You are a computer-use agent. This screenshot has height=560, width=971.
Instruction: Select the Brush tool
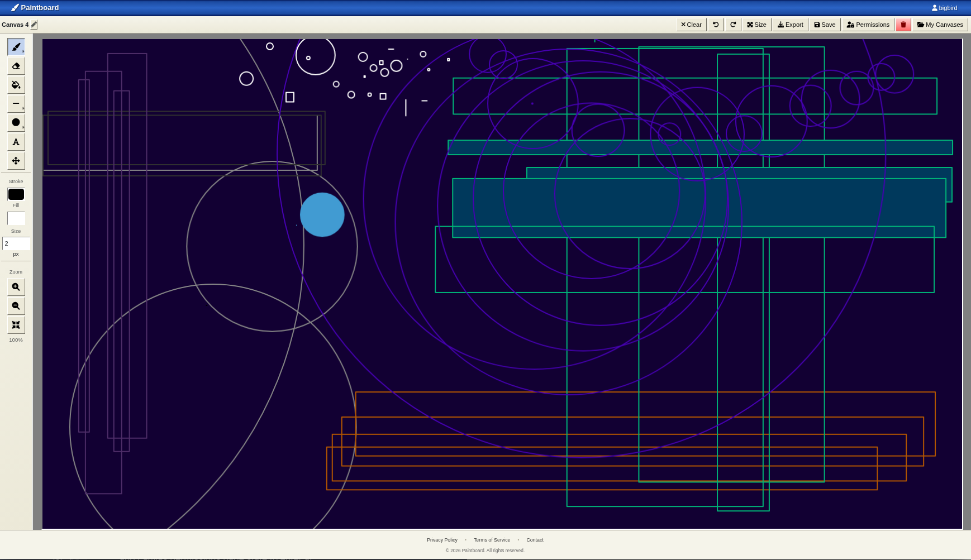[15, 46]
